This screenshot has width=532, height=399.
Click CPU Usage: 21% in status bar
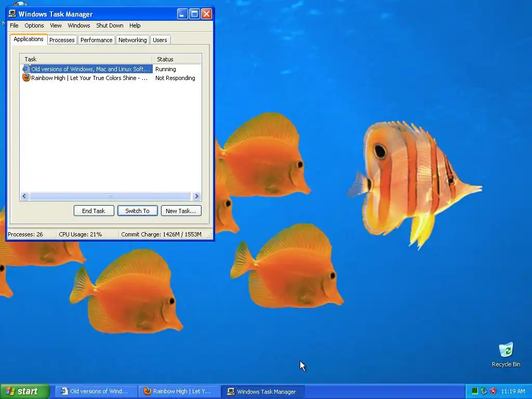[81, 234]
